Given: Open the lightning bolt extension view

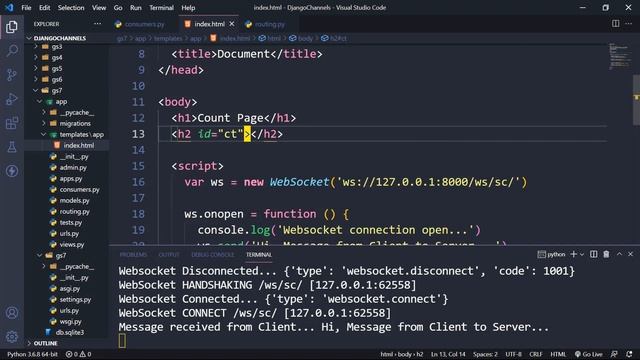Looking at the screenshot, I should (x=12, y=171).
